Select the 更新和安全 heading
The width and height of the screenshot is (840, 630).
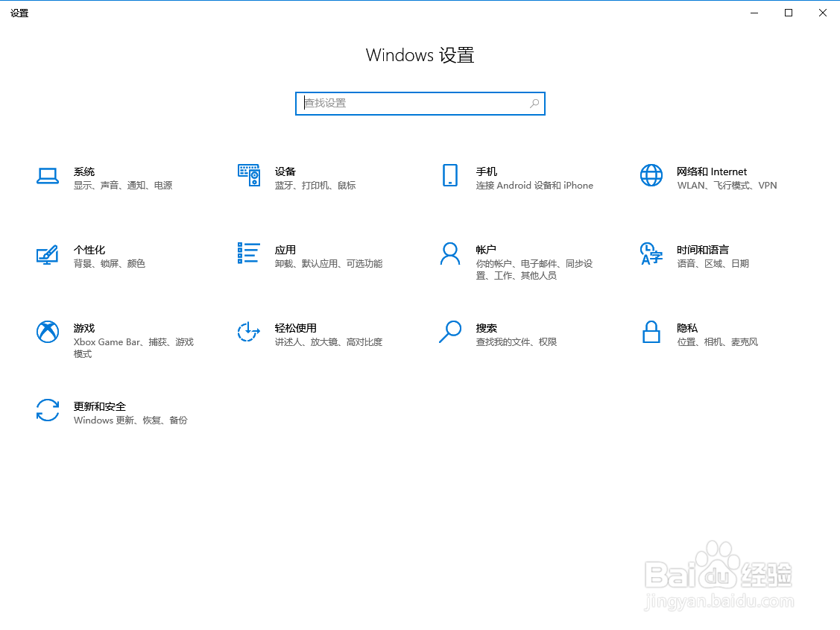[100, 406]
